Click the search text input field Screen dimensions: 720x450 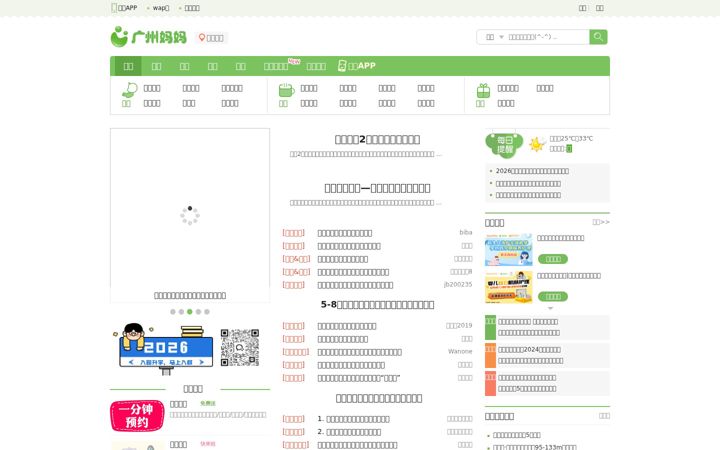tap(546, 37)
